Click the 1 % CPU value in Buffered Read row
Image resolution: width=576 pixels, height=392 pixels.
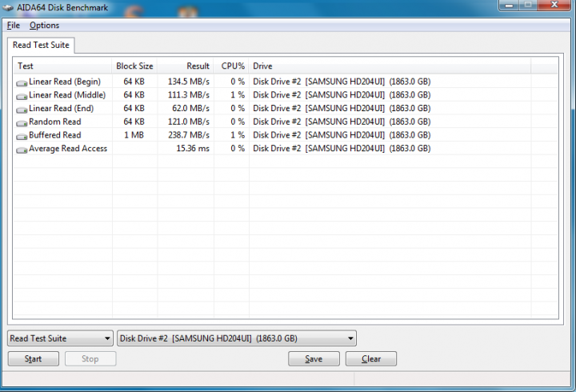(x=238, y=135)
